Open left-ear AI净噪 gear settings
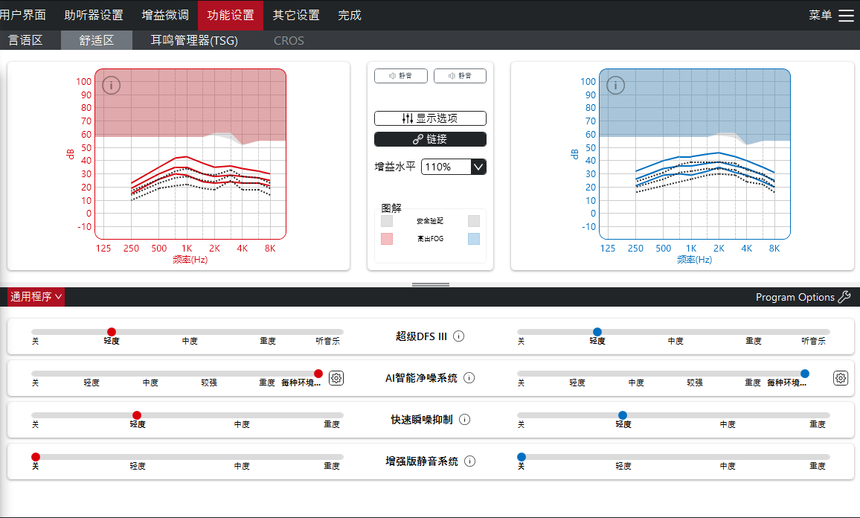 [x=336, y=378]
